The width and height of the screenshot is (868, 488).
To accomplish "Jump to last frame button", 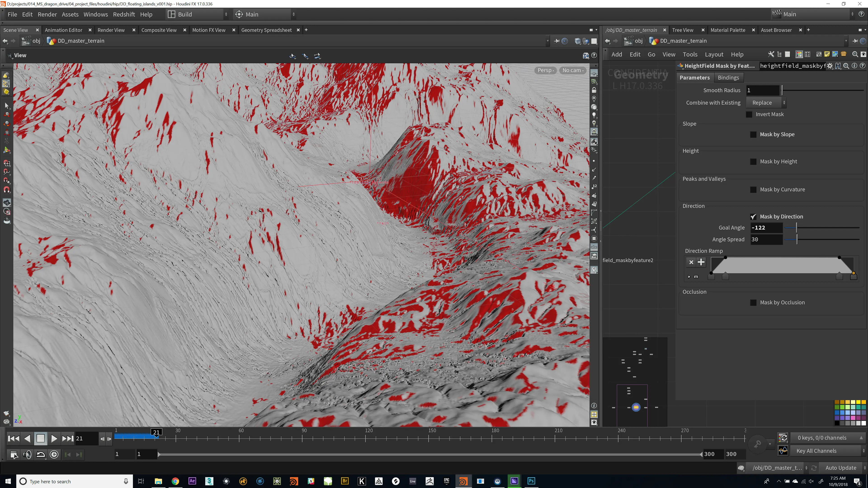I will click(67, 438).
